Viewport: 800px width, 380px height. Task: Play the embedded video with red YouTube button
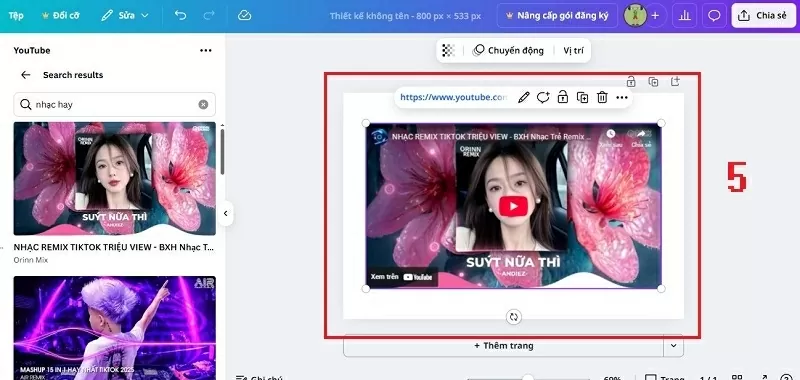(x=513, y=206)
